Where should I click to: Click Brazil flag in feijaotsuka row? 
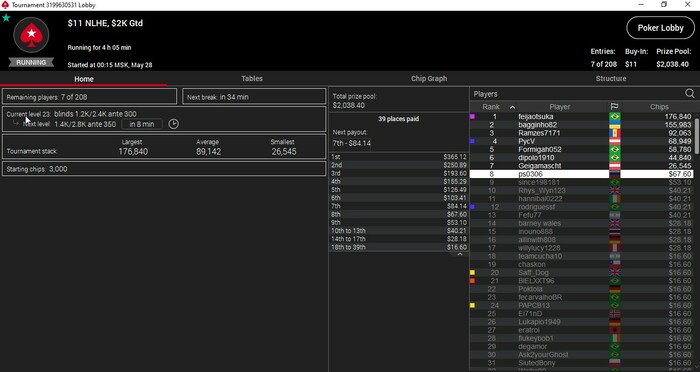click(614, 117)
